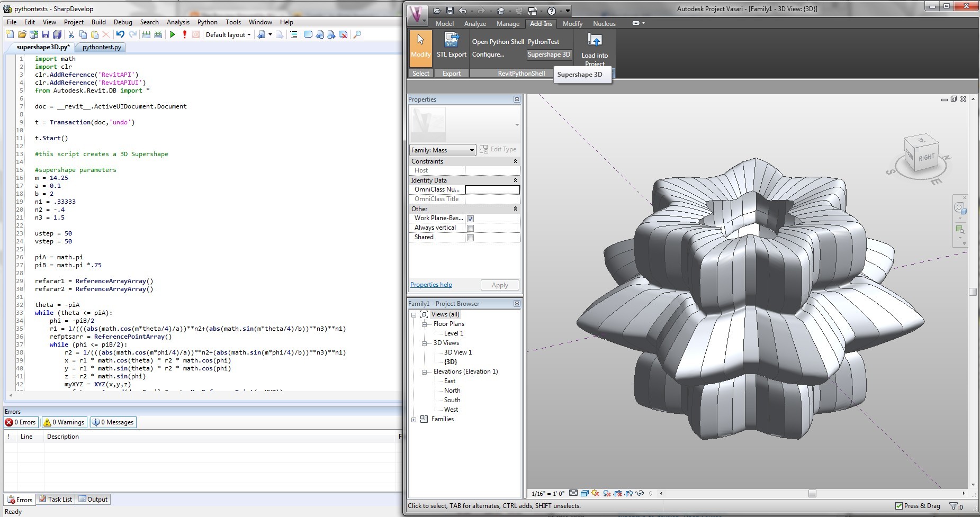Click the Visual Style cube icon in view bar
Screen dimensions: 980x517
pos(585,493)
